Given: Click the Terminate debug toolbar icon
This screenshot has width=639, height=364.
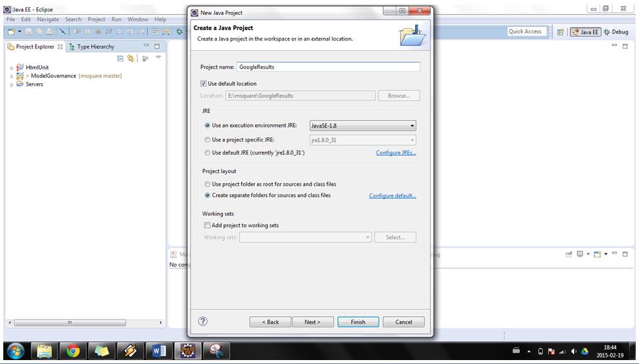Looking at the screenshot, I should tap(98, 31).
